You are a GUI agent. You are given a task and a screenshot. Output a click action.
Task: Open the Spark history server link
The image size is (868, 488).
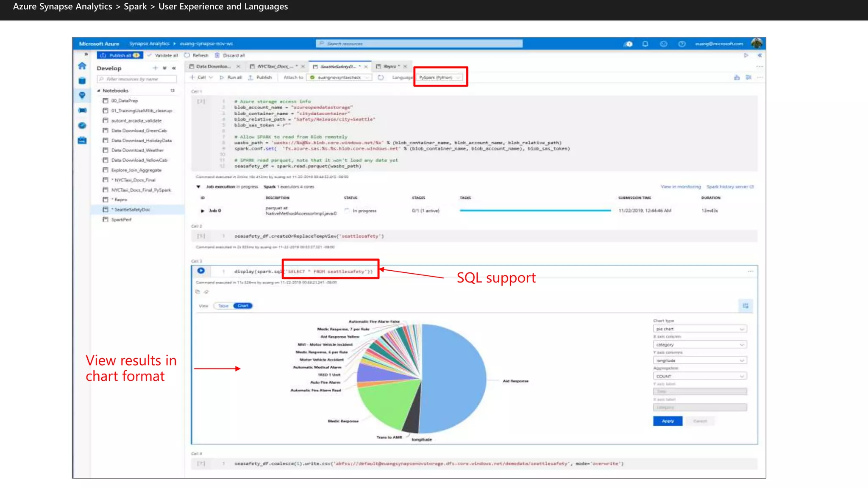point(730,187)
